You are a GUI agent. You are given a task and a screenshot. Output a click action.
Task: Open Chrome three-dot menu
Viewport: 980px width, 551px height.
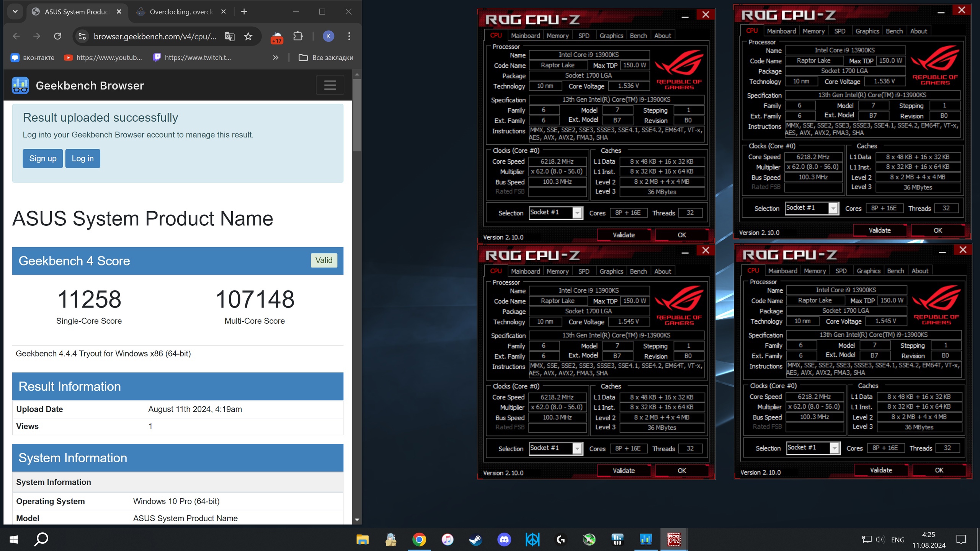349,36
